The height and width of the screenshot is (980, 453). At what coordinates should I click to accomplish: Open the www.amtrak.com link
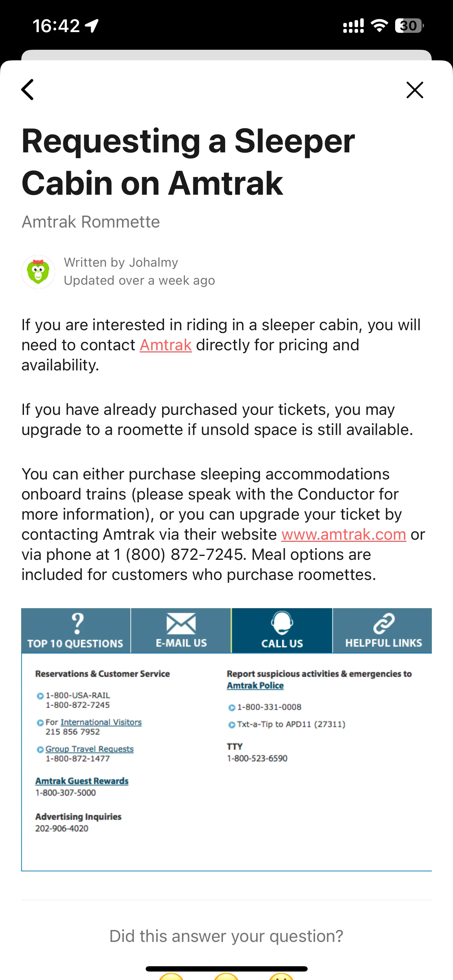[x=344, y=534]
